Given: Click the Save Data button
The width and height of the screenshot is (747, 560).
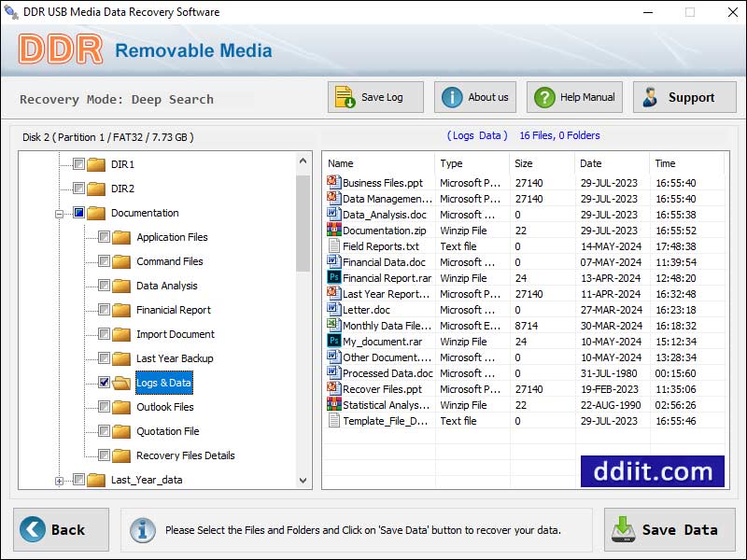Looking at the screenshot, I should 670,529.
